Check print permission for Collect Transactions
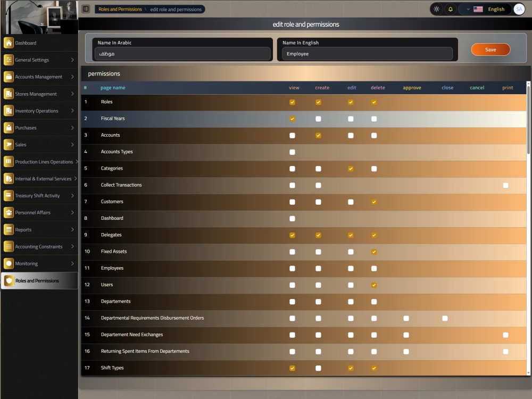Viewport: 532px width, 399px height. click(x=505, y=185)
